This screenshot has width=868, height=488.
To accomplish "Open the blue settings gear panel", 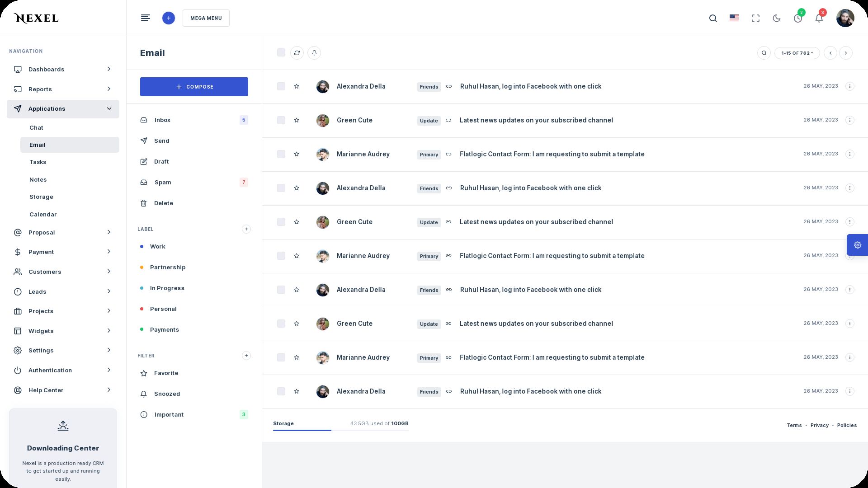I will (x=857, y=245).
